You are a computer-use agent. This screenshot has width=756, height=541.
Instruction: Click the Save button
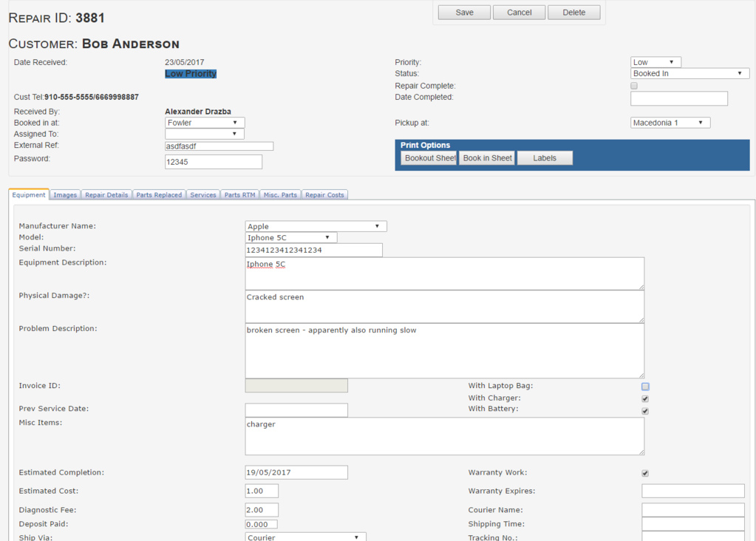(464, 13)
